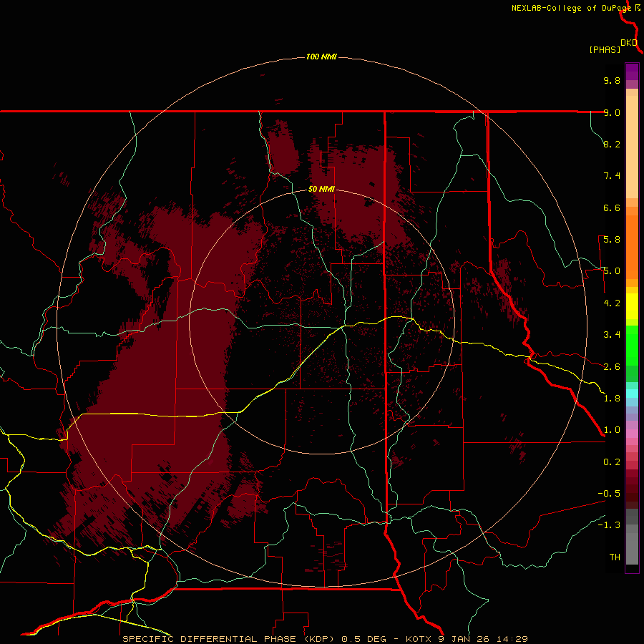Viewport: 644px width, 644px height.
Task: Select the large peach color bar segment
Action: click(632, 147)
